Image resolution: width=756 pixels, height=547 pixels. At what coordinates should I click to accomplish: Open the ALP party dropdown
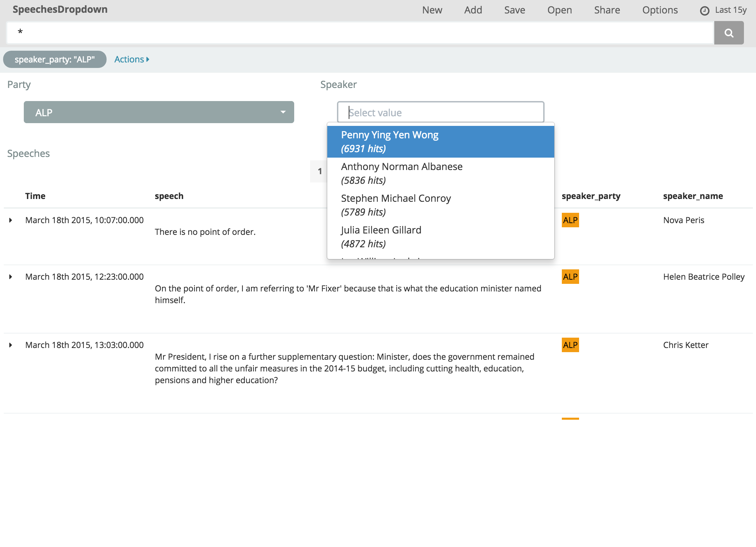tap(159, 112)
